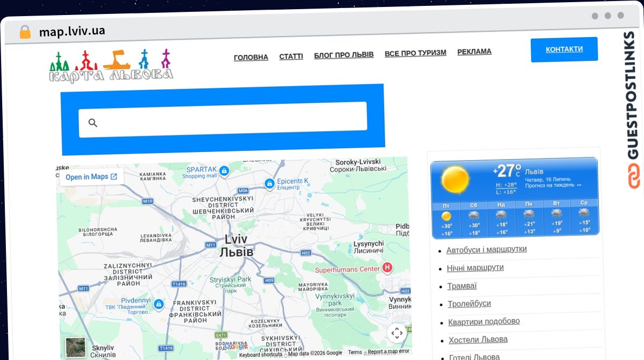Screen dimensions: 644x360
Task: Click Terms link on map
Action: click(x=355, y=352)
